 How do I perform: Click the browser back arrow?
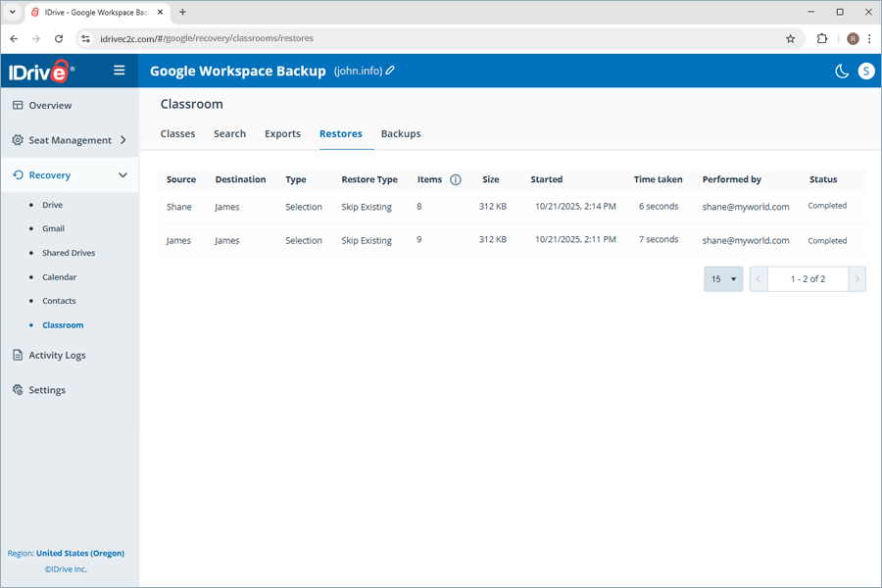14,38
